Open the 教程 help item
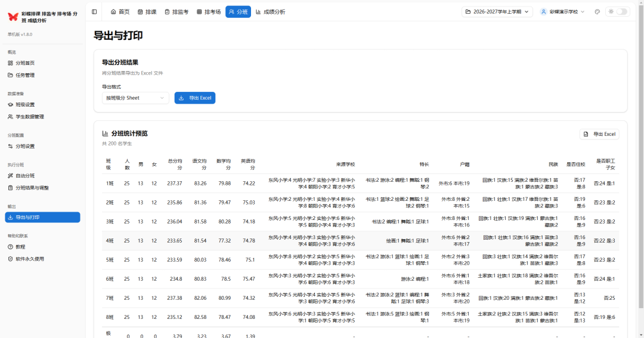 coord(43,247)
